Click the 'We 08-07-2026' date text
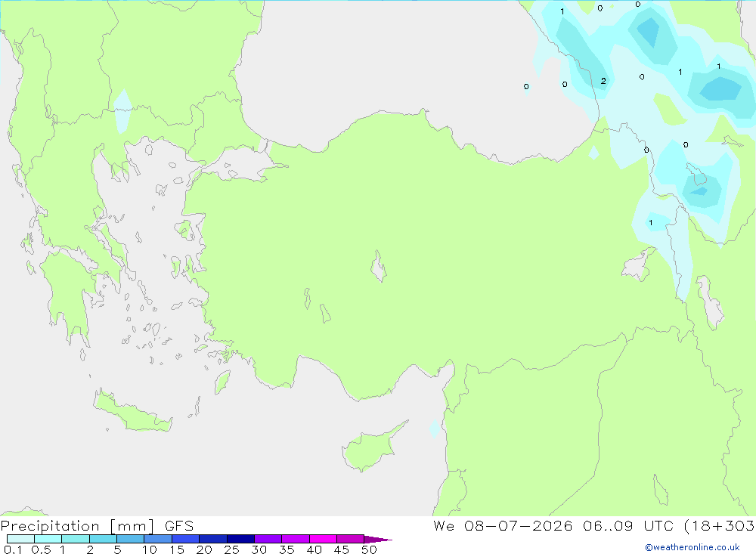 (x=503, y=525)
